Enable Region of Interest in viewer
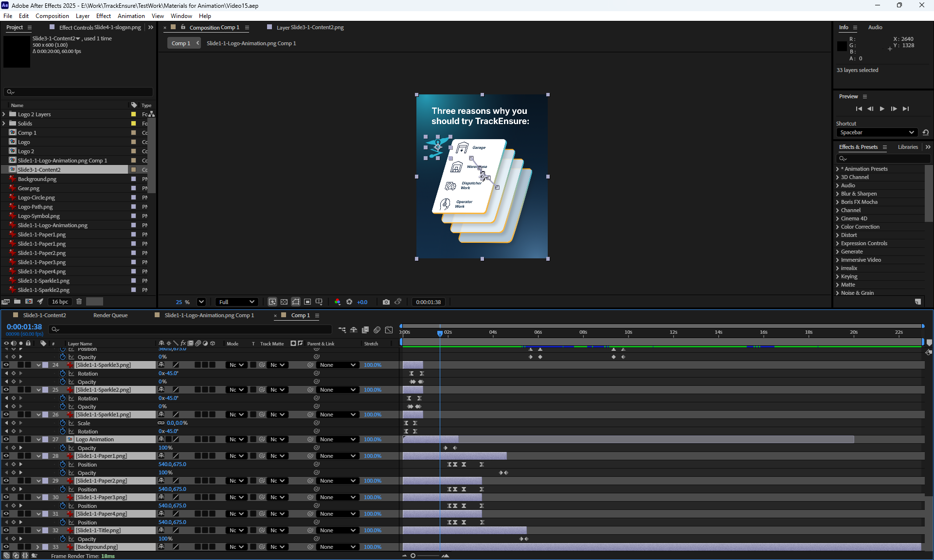The image size is (934, 560). 307,302
